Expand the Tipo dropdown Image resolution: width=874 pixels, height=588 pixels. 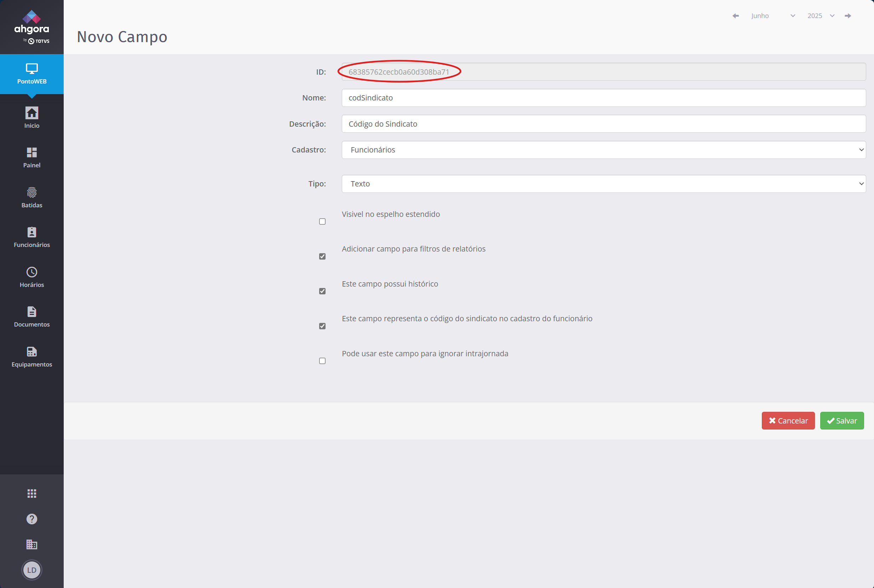pyautogui.click(x=603, y=184)
